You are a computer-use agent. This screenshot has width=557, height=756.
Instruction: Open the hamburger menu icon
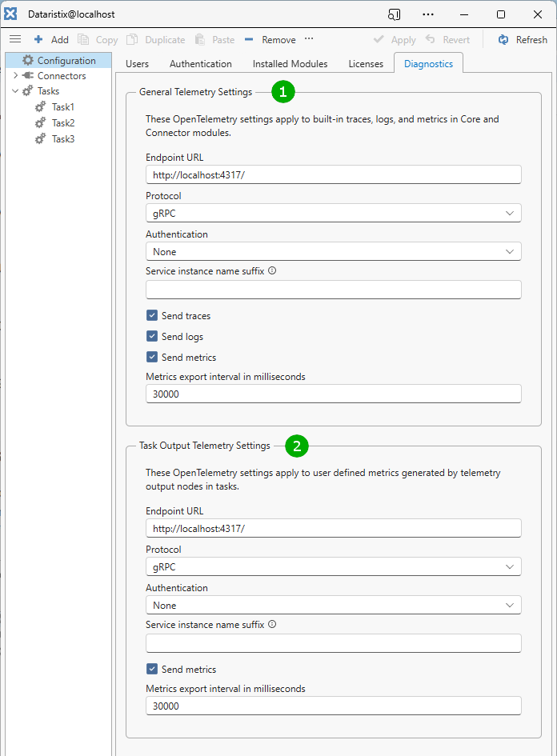click(14, 38)
